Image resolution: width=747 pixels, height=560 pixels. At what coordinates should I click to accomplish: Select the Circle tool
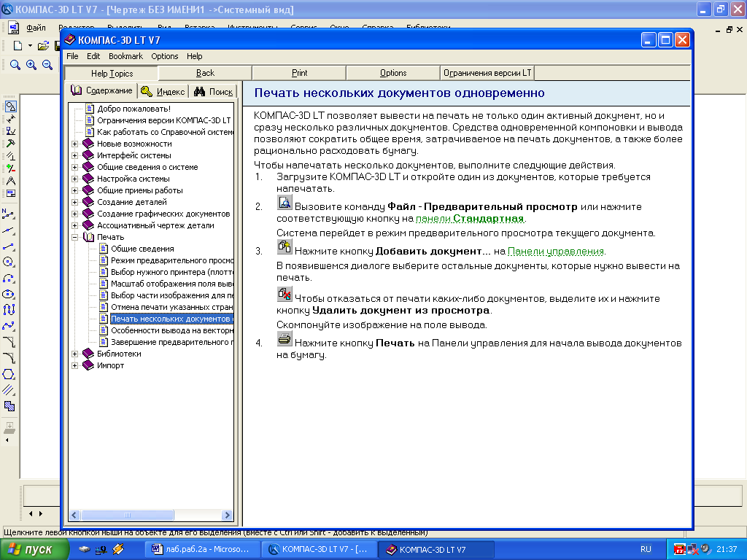click(x=9, y=262)
